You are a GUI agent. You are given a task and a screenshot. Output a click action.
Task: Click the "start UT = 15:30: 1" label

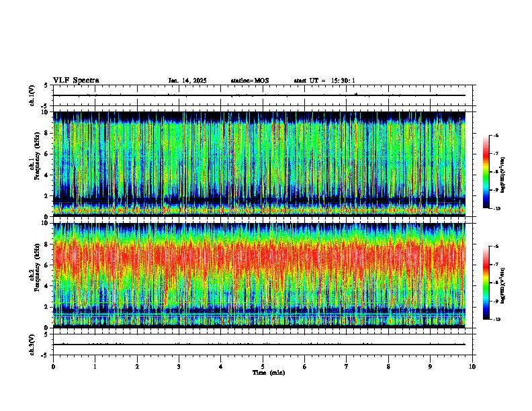[324, 81]
